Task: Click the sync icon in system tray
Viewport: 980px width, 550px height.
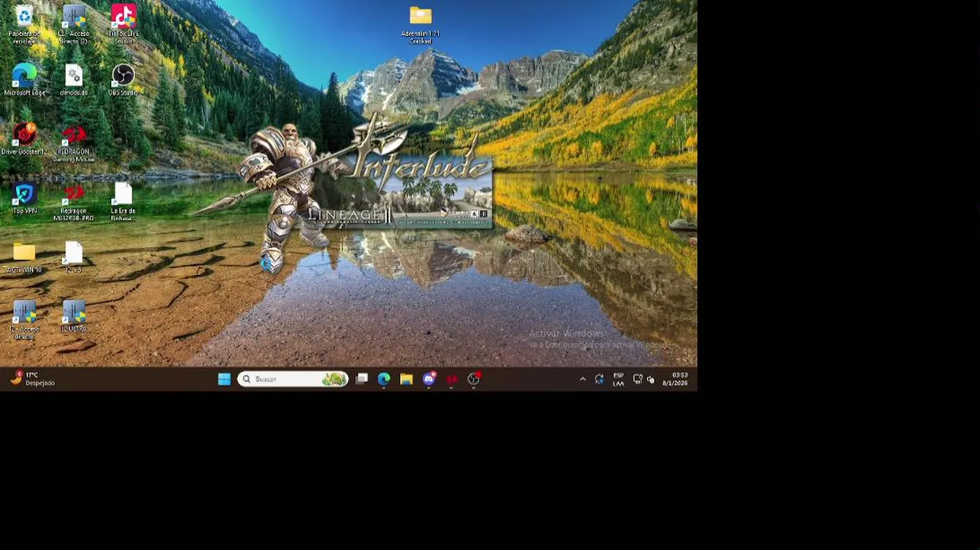Action: coord(599,379)
